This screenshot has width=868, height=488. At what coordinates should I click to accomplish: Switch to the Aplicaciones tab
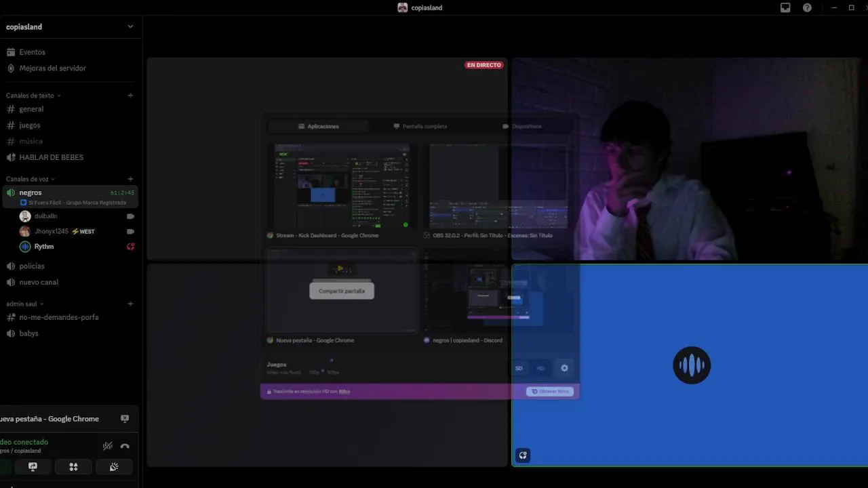click(x=319, y=126)
